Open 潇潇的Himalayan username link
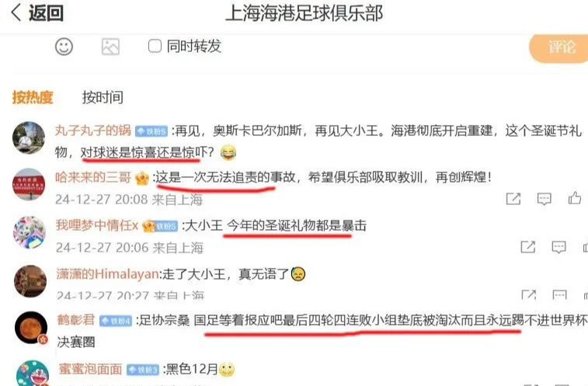The image size is (588, 386). pyautogui.click(x=107, y=274)
